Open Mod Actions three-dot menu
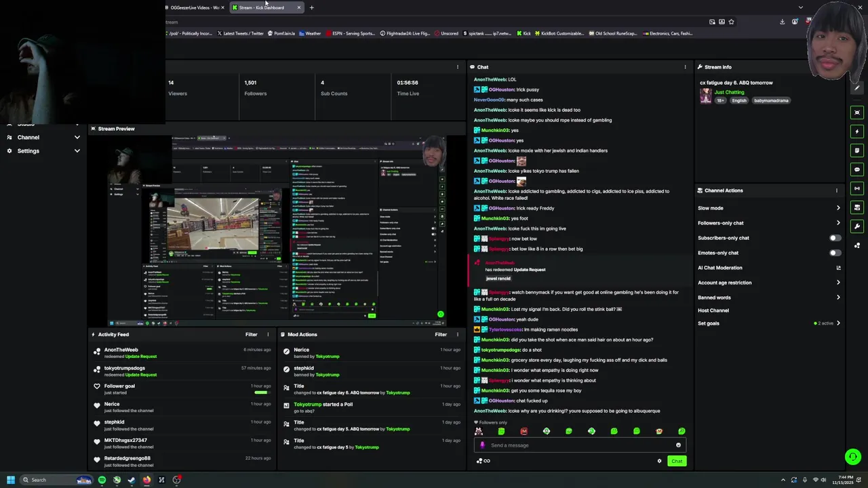This screenshot has width=868, height=488. (457, 334)
